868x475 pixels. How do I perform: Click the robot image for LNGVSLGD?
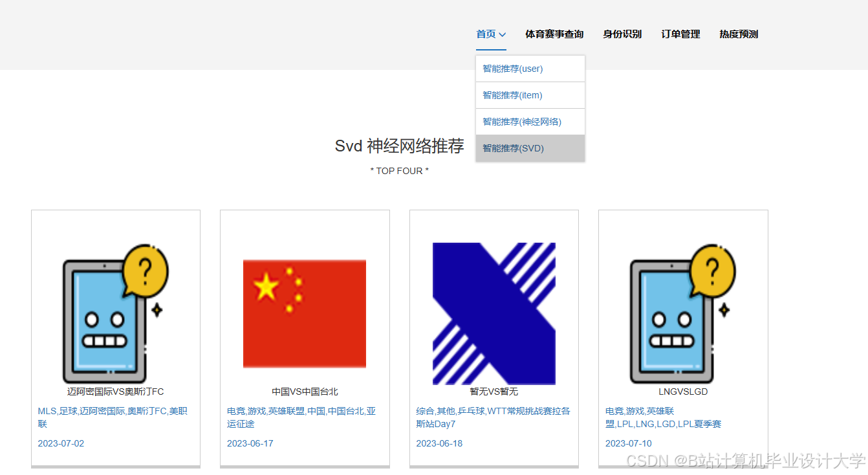683,314
